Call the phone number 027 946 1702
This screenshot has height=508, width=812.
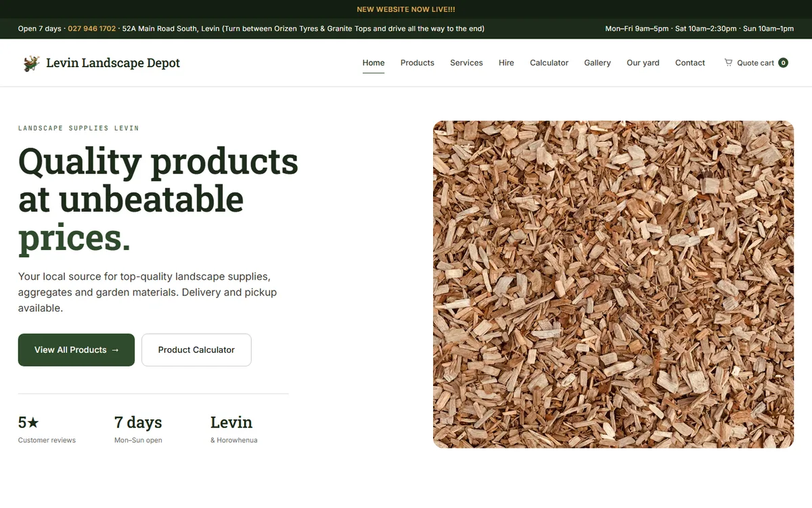pos(91,28)
